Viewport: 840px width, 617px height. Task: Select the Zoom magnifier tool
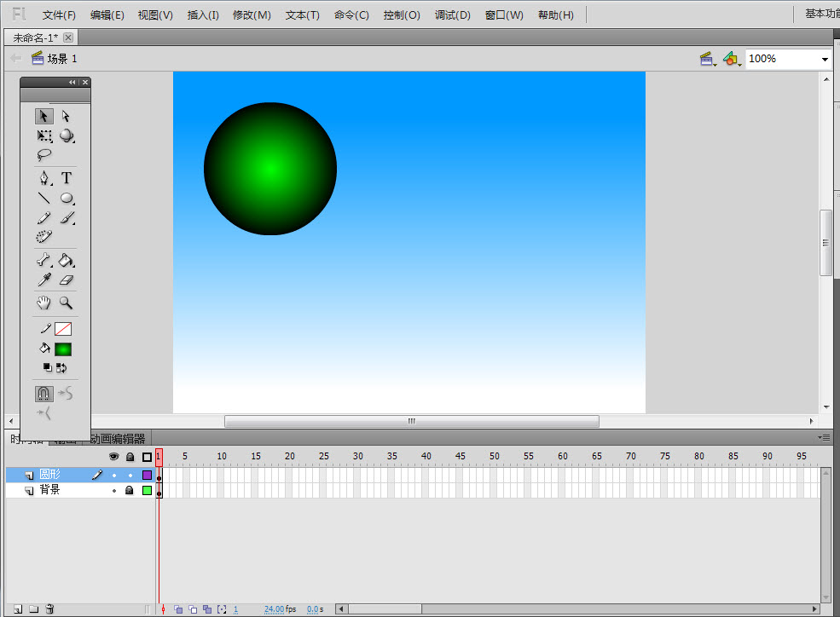[67, 303]
